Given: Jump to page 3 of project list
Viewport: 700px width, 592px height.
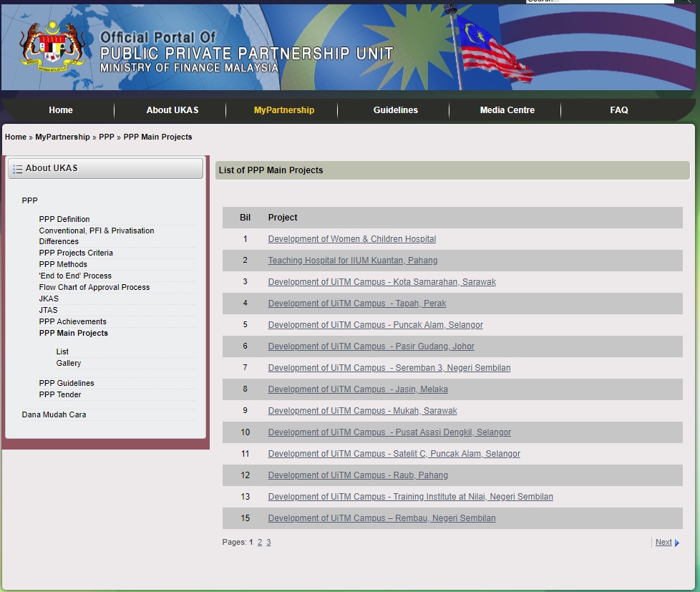Looking at the screenshot, I should click(x=268, y=543).
